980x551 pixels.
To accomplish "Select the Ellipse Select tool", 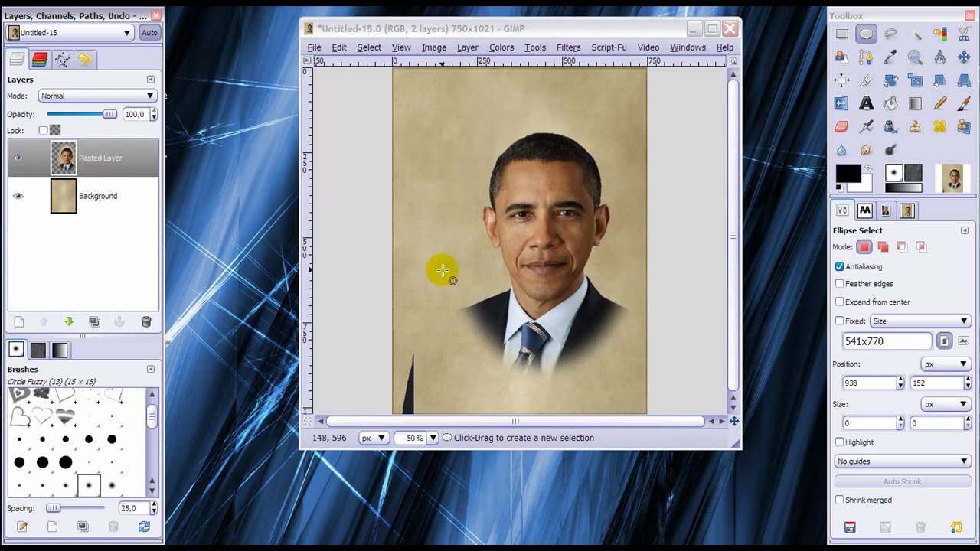I will (x=866, y=34).
